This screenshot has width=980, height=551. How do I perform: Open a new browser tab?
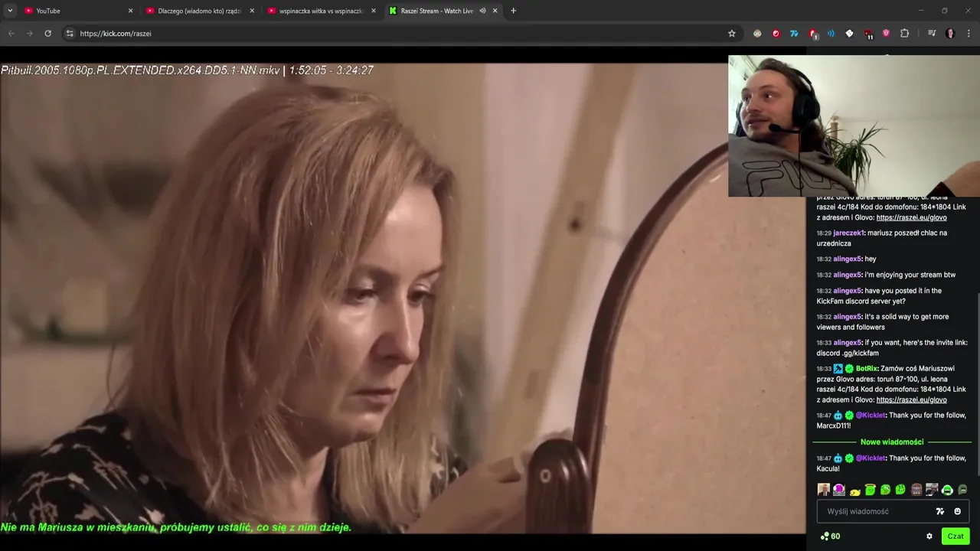(513, 11)
